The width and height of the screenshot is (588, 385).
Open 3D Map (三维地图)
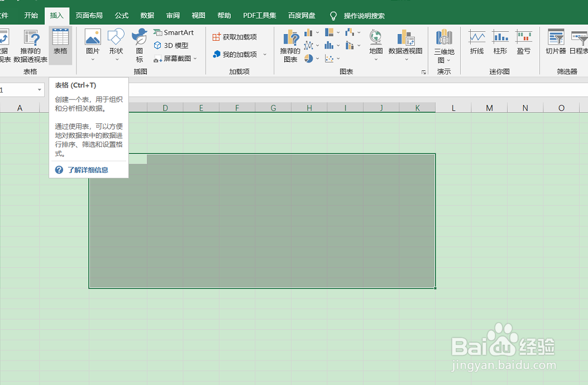(444, 46)
